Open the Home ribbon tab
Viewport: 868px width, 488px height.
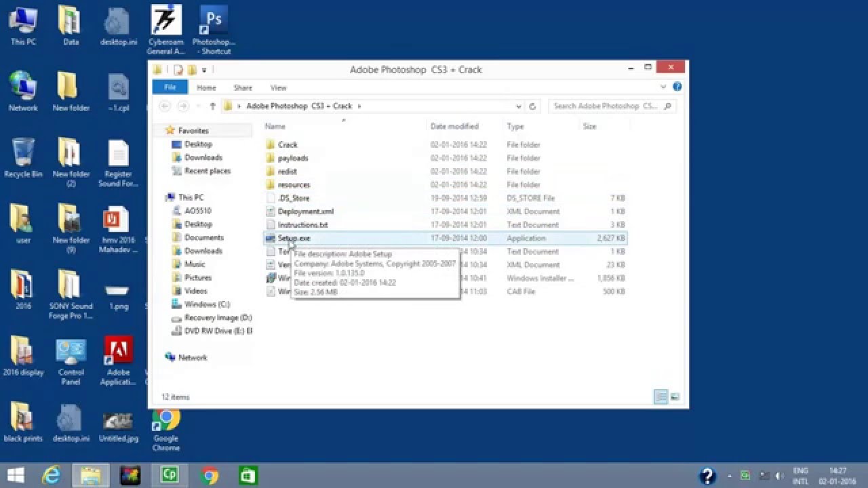(206, 87)
